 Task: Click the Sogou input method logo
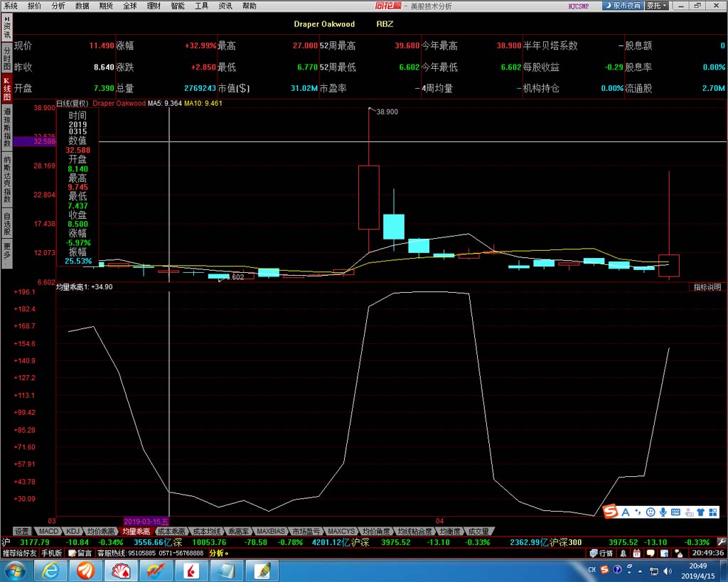click(610, 512)
